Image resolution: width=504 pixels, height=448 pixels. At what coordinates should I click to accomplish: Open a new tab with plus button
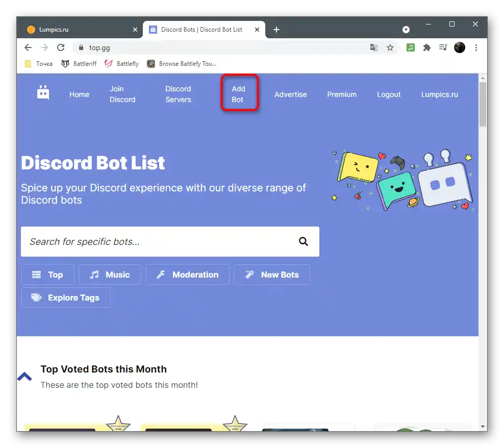tap(276, 30)
